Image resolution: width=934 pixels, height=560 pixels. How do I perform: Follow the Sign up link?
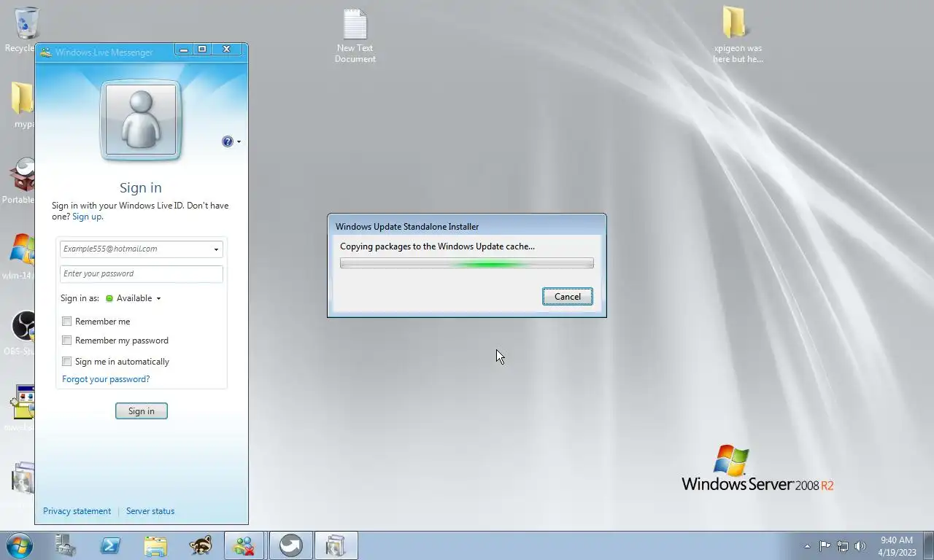[x=88, y=217]
